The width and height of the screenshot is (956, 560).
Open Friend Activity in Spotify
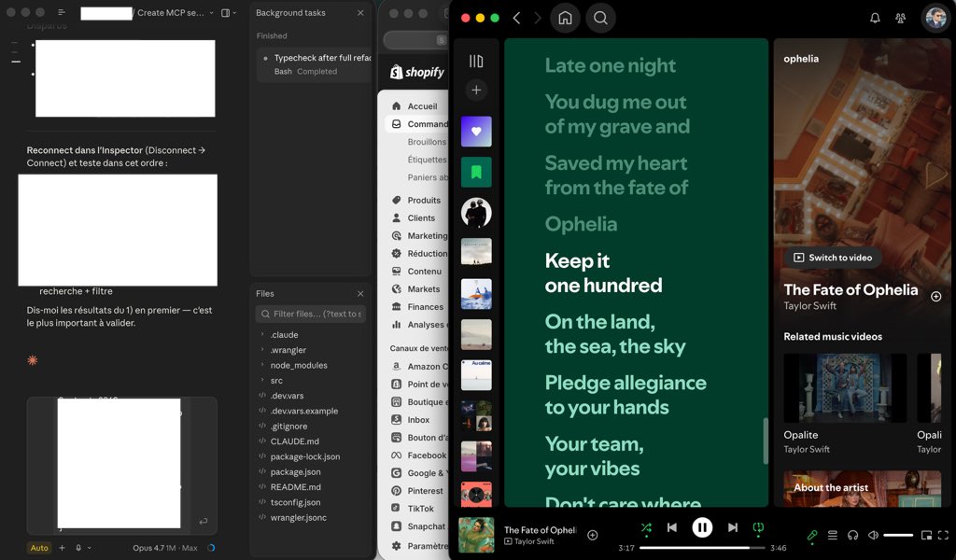pos(901,19)
